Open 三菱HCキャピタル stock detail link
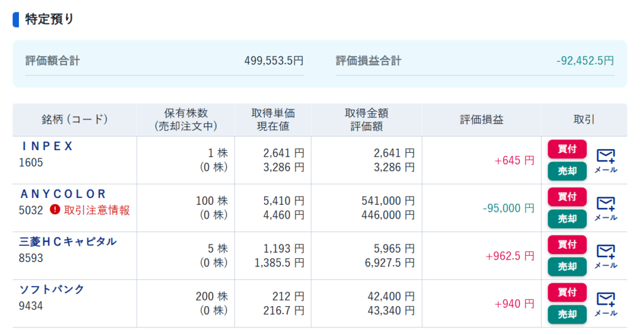The image size is (644, 335). pyautogui.click(x=68, y=242)
